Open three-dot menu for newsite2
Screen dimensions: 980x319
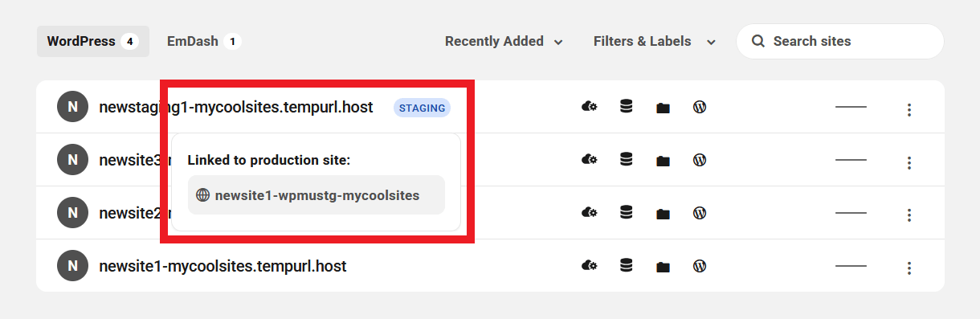(909, 215)
